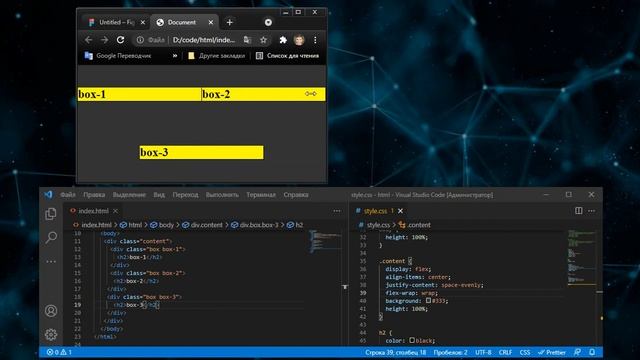Click the feedback icon in status bar

point(577,352)
